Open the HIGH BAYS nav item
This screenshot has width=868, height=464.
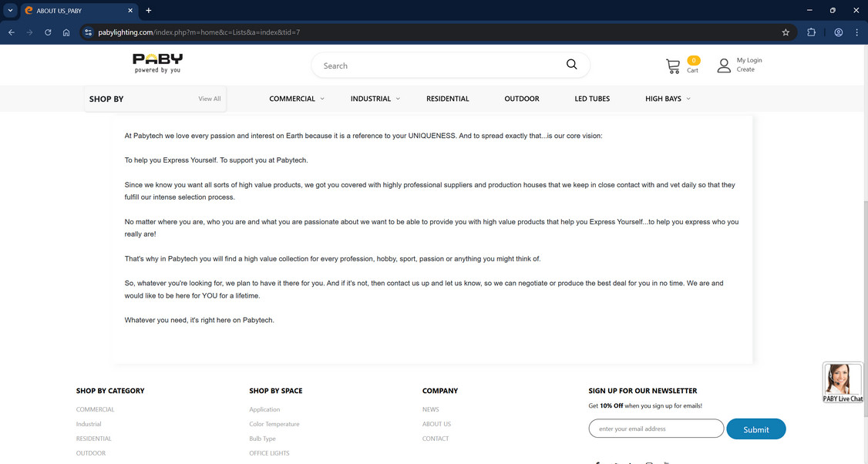(663, 99)
